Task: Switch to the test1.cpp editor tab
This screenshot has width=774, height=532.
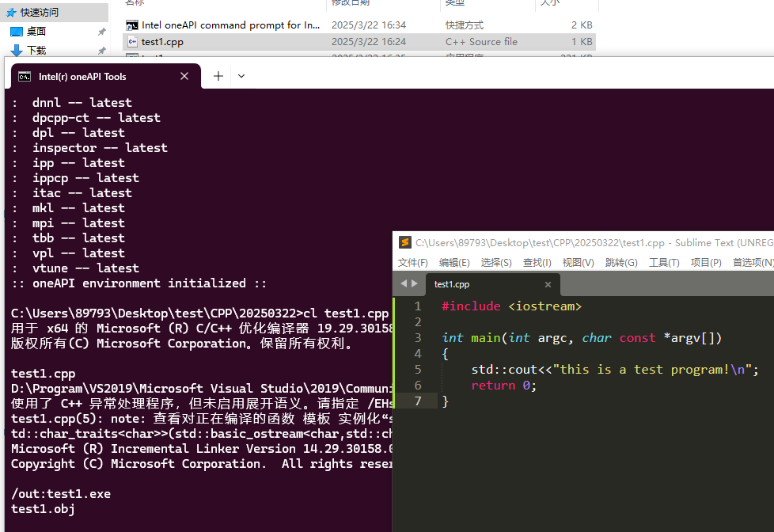Action: pyautogui.click(x=492, y=284)
